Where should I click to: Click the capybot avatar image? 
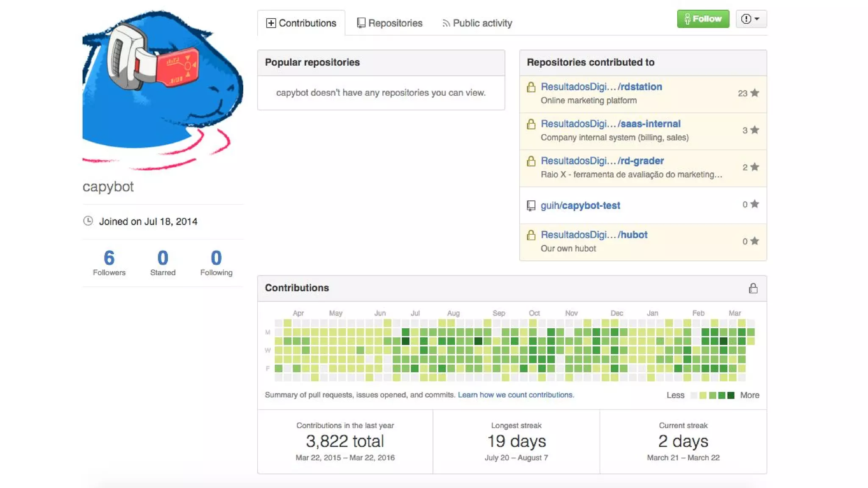(163, 89)
